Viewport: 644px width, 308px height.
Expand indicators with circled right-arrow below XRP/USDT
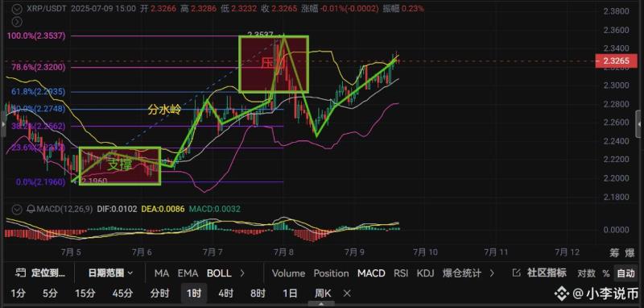17,22
